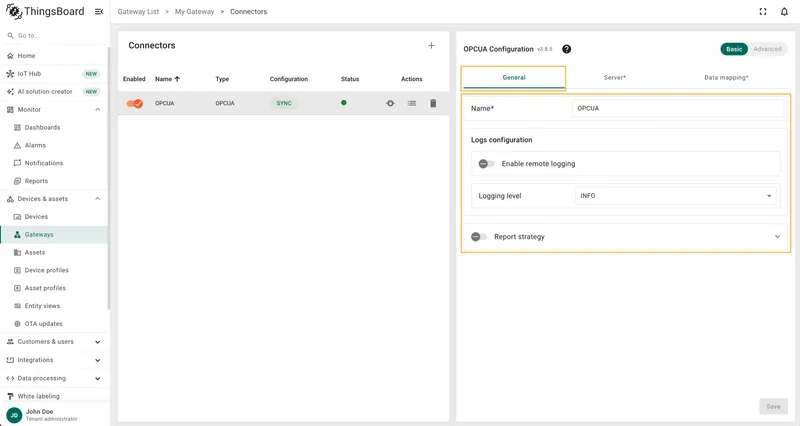Switch to Advanced configuration mode
This screenshot has width=800, height=426.
[767, 49]
